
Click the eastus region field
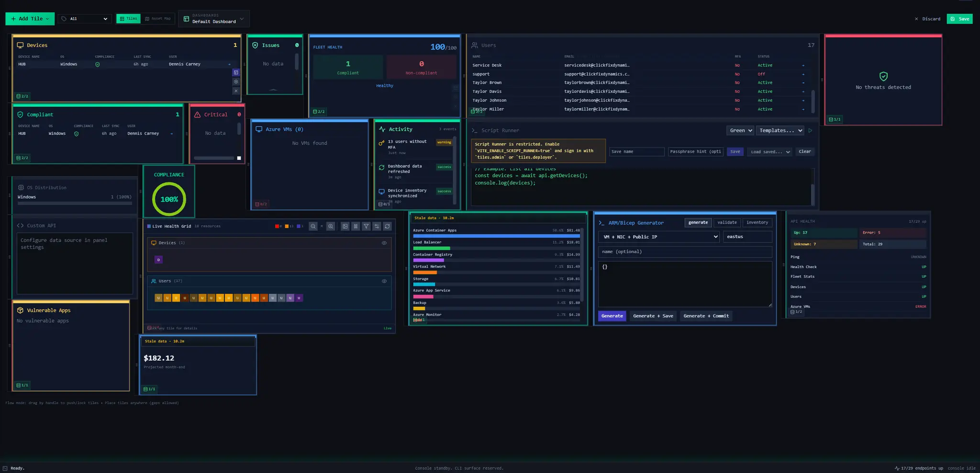747,236
